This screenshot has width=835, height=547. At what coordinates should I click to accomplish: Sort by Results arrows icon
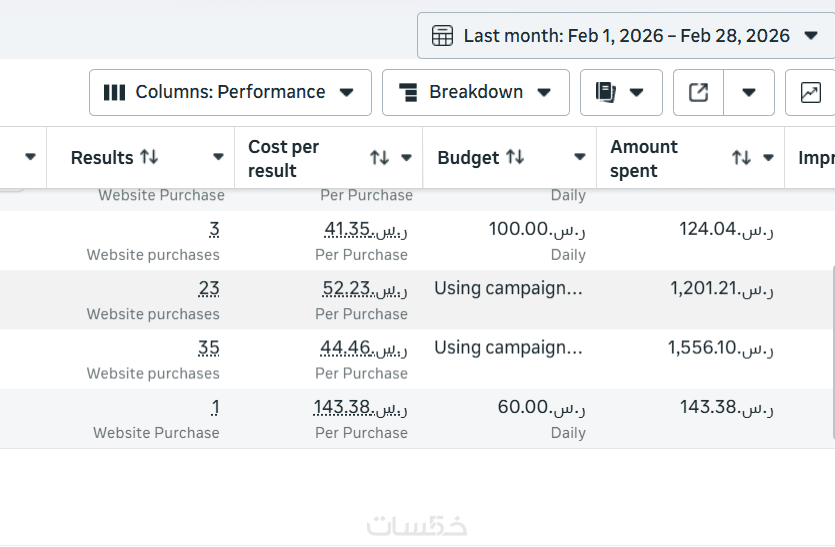(149, 157)
